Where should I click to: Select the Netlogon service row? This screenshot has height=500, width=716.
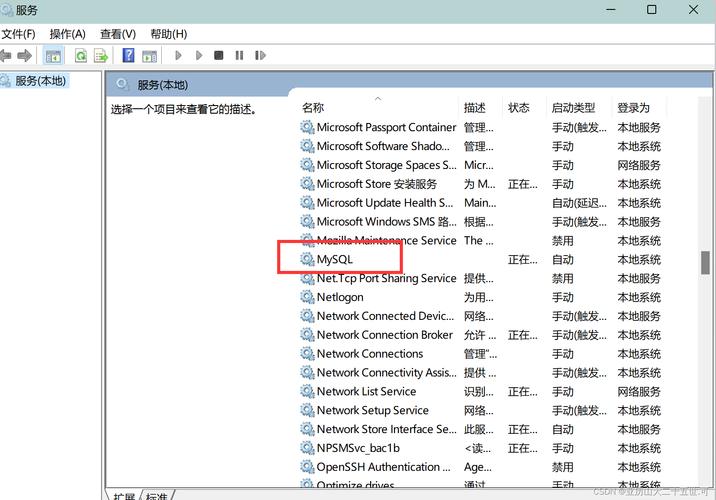340,298
